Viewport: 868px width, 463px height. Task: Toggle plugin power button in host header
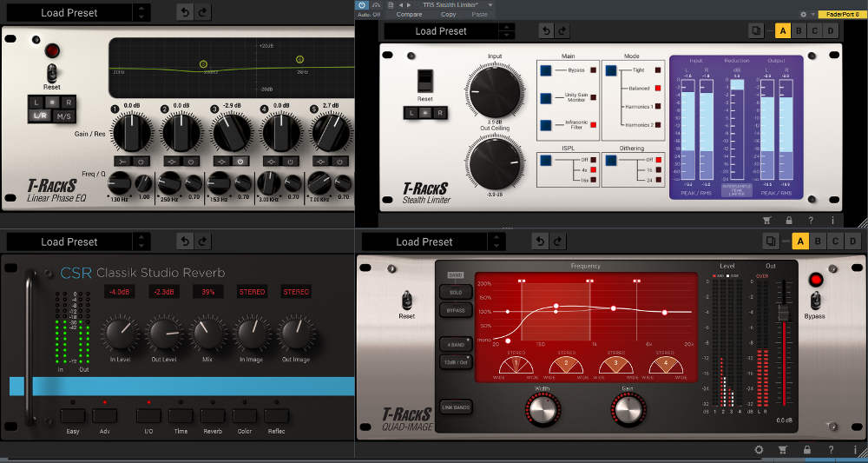pos(361,5)
